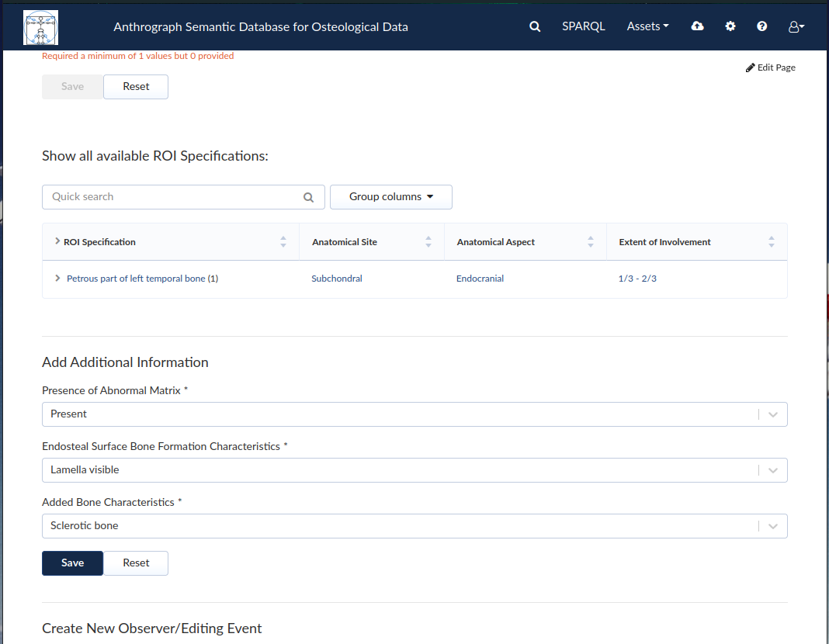Click the cloud upload icon

tap(697, 26)
